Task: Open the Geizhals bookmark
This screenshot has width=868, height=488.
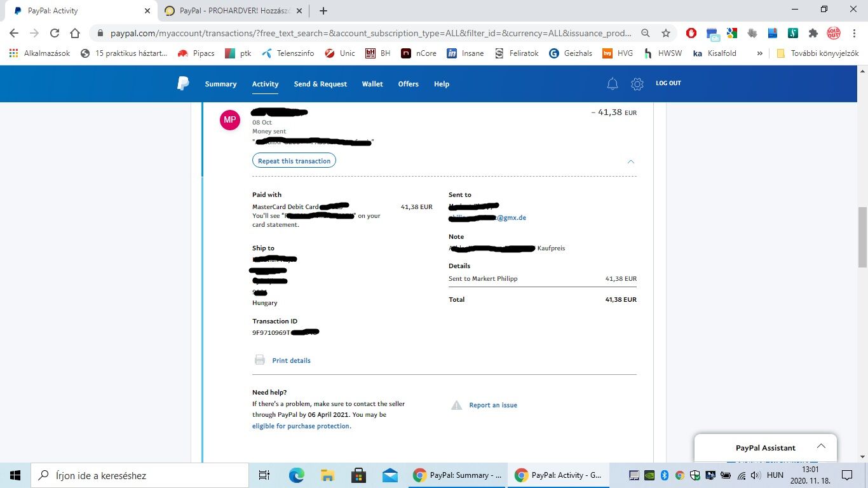Action: coord(572,53)
